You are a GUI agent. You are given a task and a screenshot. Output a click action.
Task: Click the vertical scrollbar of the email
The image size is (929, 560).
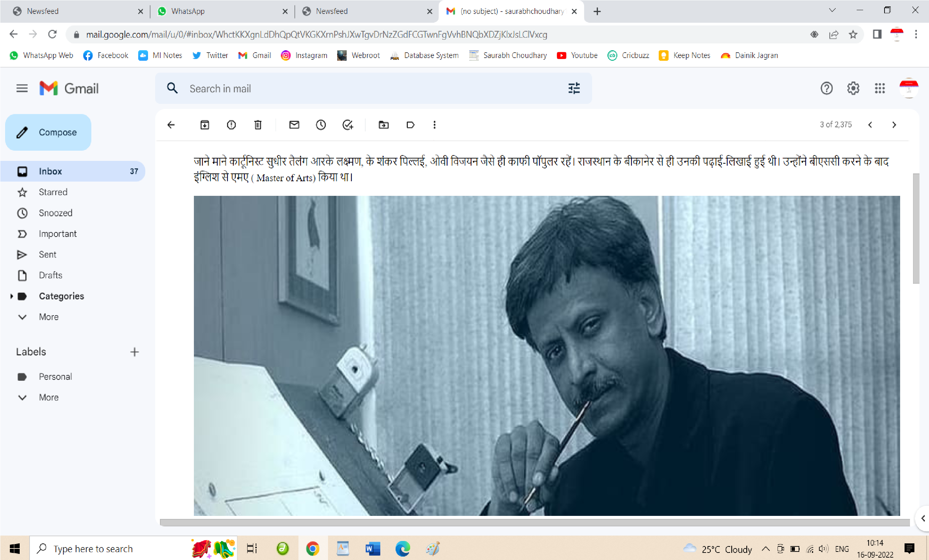tap(916, 228)
